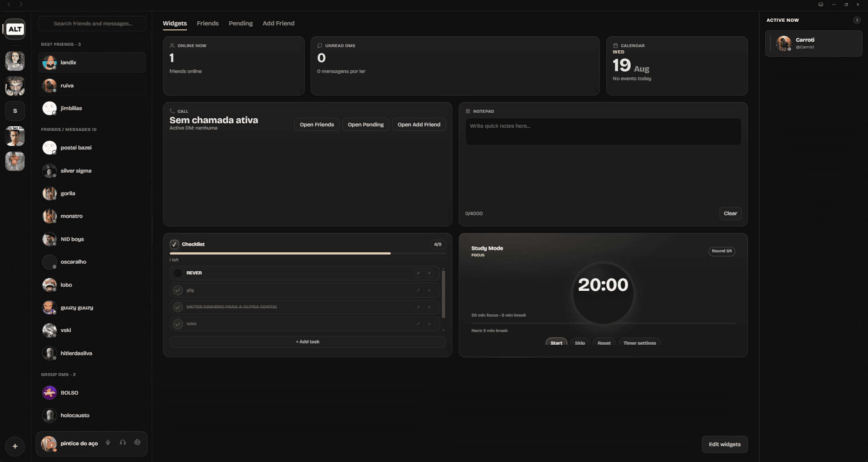Click Edit widgets button
Viewport: 868px width, 462px height.
725,444
